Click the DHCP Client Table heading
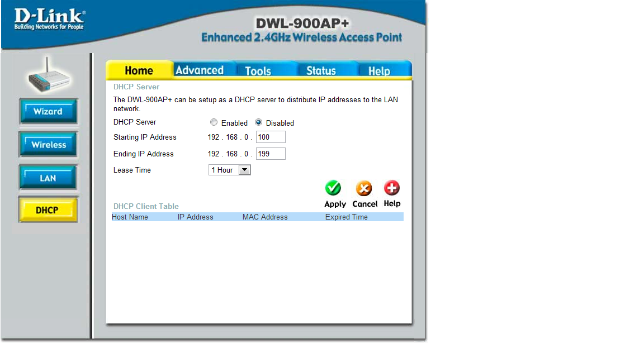 (x=146, y=207)
